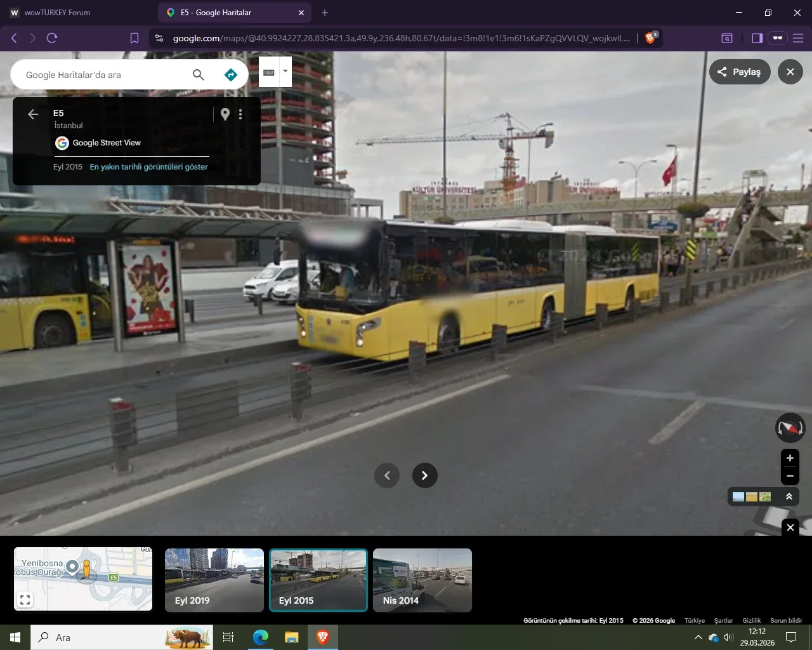Open the wowTURKEY Forum browser tab
Viewport: 812px width, 650px height.
tap(57, 12)
